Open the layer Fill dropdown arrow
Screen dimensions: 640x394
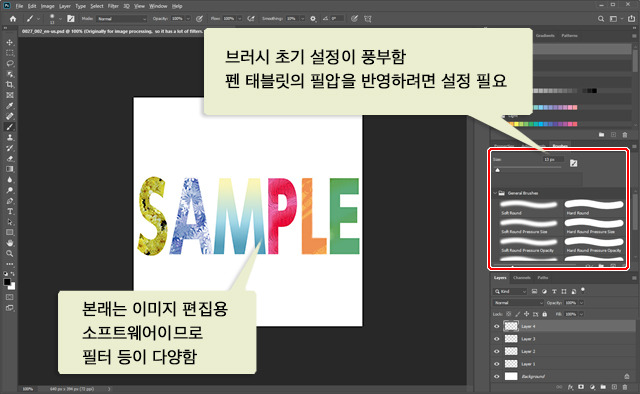click(581, 314)
